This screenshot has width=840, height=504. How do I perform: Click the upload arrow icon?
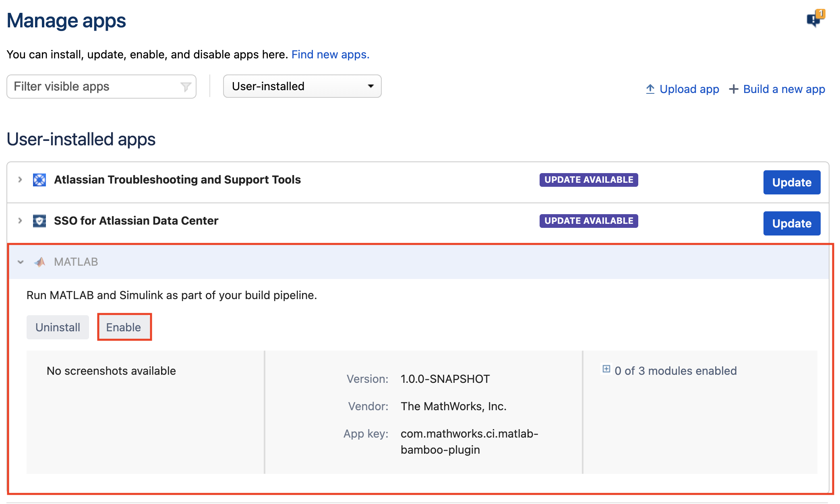[650, 89]
